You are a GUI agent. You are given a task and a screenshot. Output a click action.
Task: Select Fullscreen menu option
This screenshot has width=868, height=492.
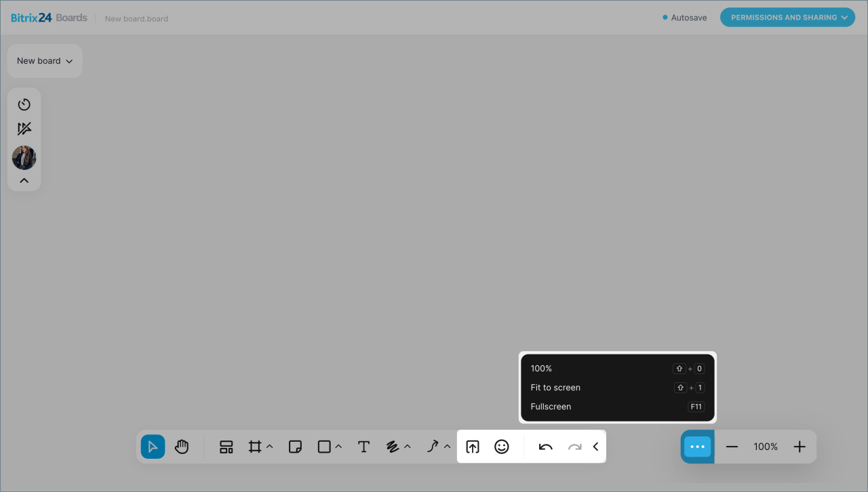point(551,407)
